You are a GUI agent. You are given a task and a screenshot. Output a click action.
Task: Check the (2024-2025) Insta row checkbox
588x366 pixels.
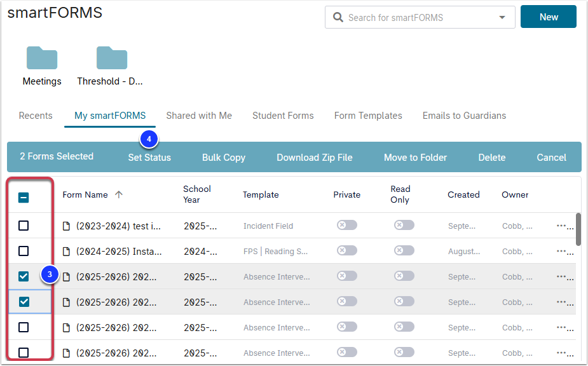pos(24,250)
